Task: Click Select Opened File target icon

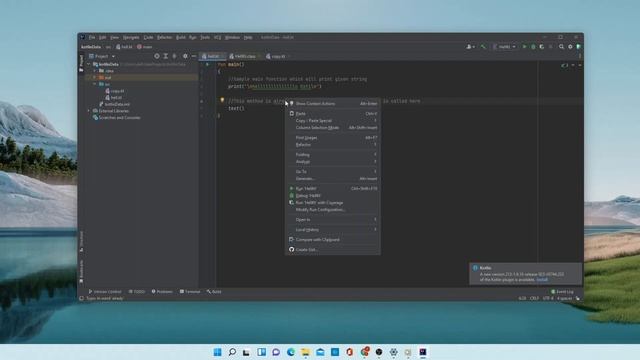Action: (157, 56)
